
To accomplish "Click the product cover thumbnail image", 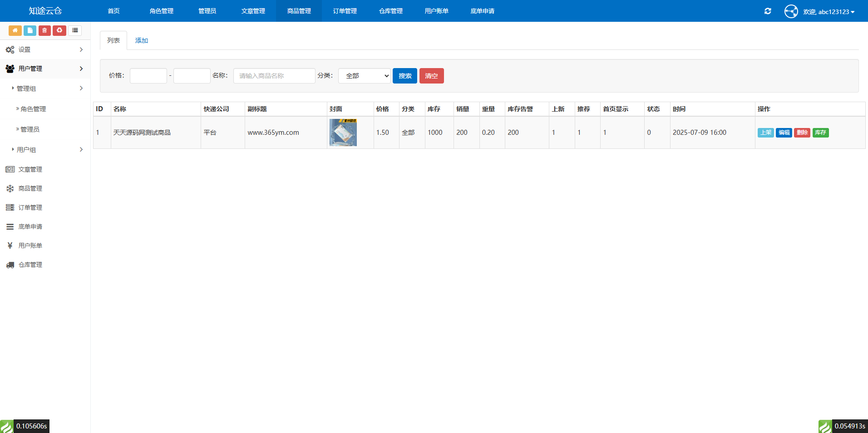I will point(343,133).
